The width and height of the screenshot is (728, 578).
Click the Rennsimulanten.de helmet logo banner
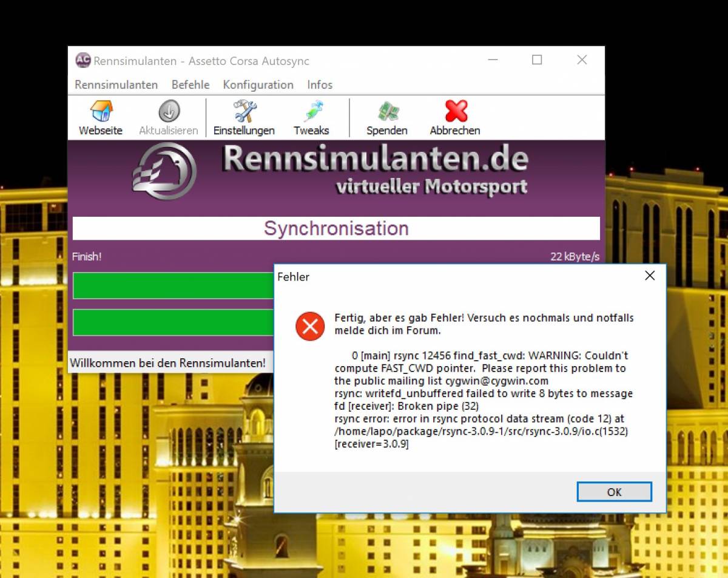[x=165, y=171]
